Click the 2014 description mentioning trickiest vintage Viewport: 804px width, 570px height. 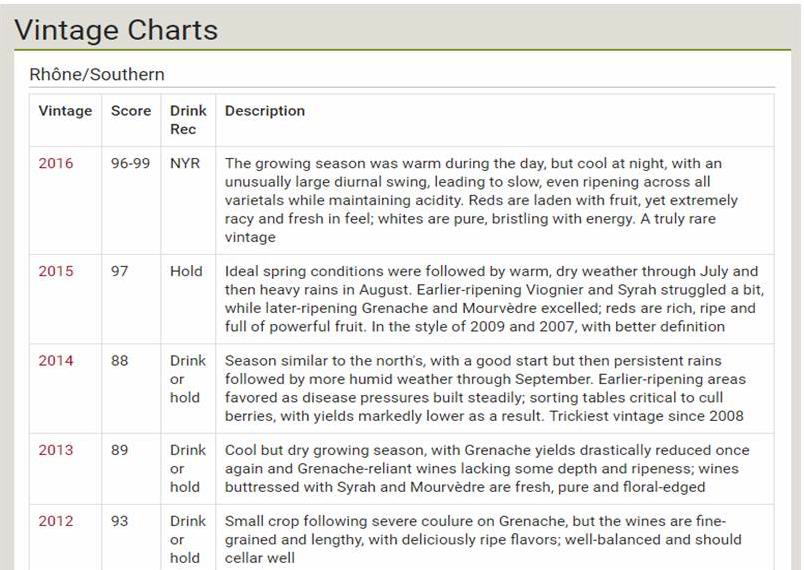485,388
